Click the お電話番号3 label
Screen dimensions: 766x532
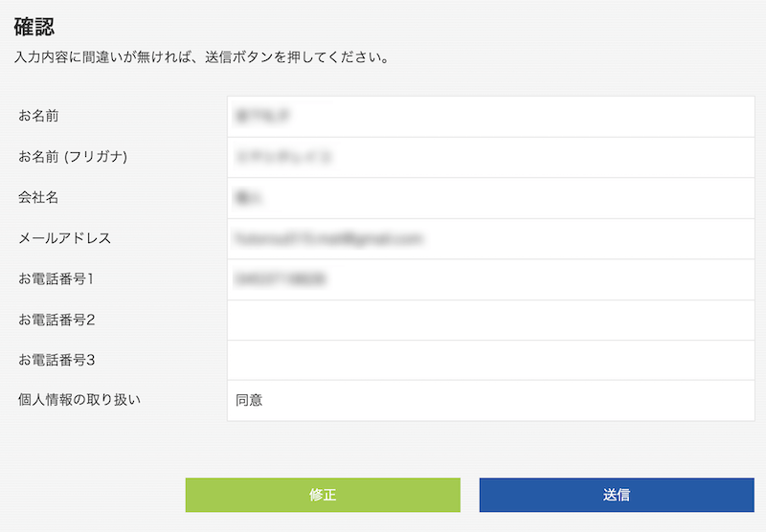pyautogui.click(x=56, y=360)
